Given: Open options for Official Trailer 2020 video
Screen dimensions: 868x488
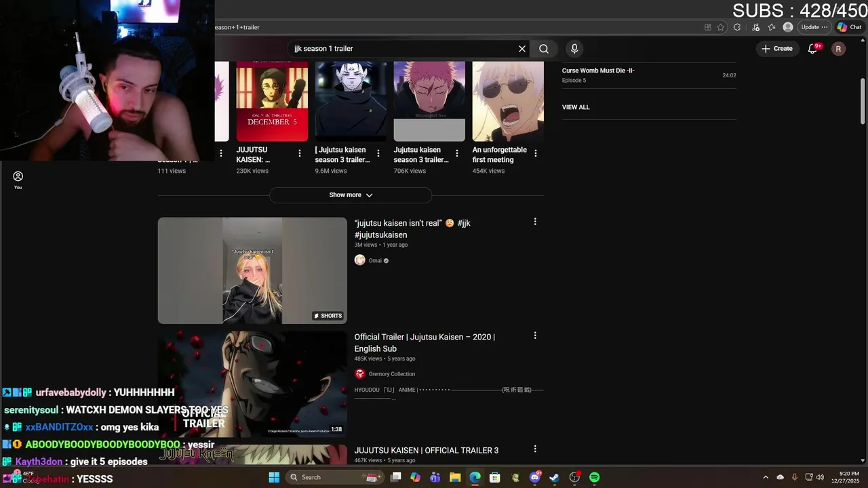Looking at the screenshot, I should pyautogui.click(x=535, y=335).
